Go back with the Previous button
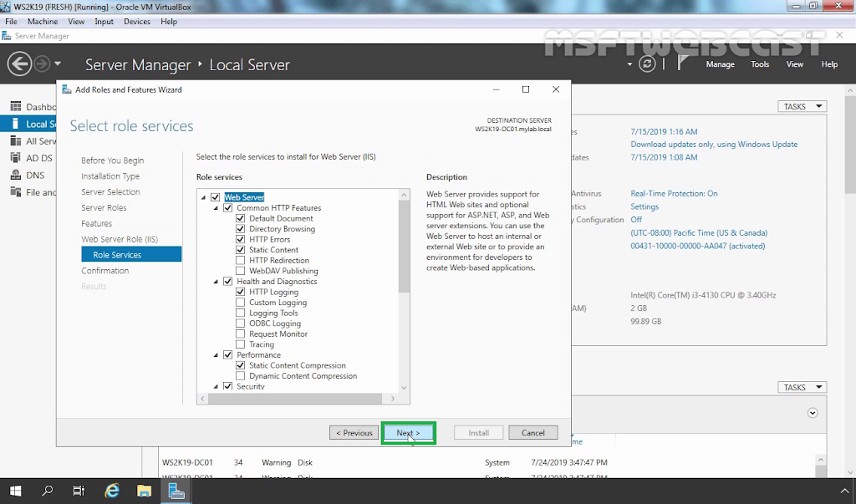The height and width of the screenshot is (504, 856). click(x=354, y=433)
